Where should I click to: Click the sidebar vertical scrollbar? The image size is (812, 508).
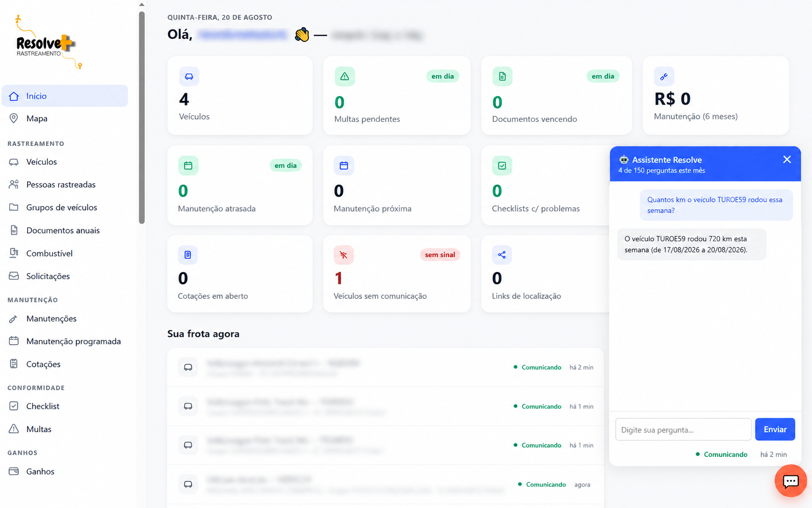142,118
